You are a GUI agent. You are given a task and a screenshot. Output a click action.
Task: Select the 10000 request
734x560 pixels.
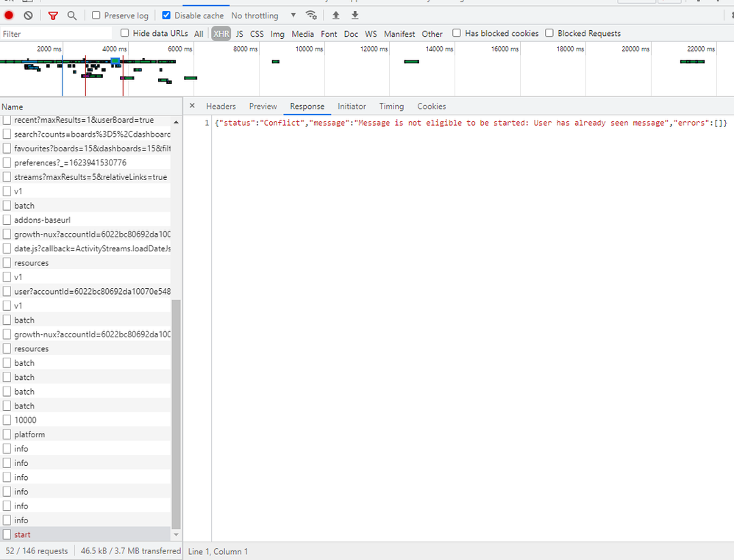tap(85, 420)
